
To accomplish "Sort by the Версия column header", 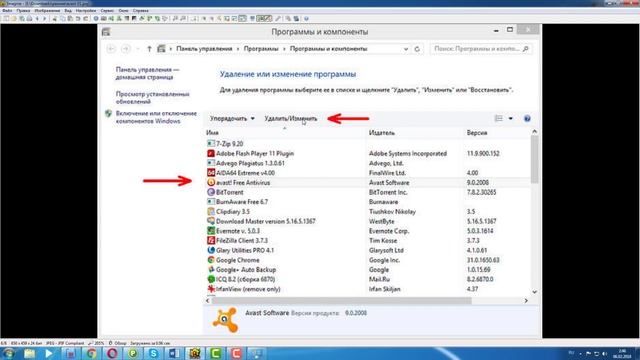I will pyautogui.click(x=477, y=133).
